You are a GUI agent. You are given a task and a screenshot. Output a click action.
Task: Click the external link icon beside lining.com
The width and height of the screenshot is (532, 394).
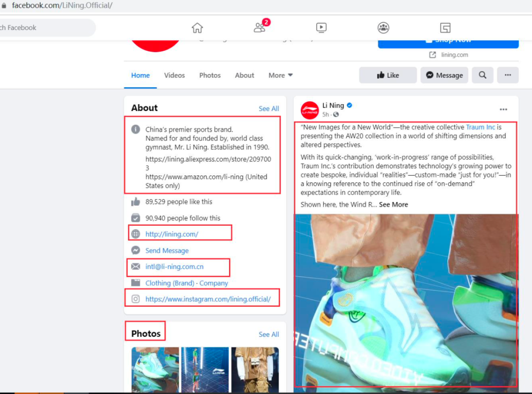432,55
